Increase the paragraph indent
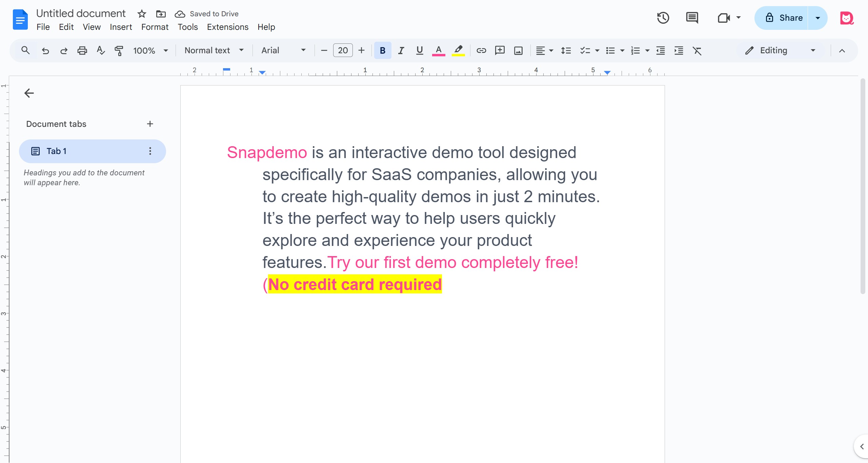 [x=679, y=51]
